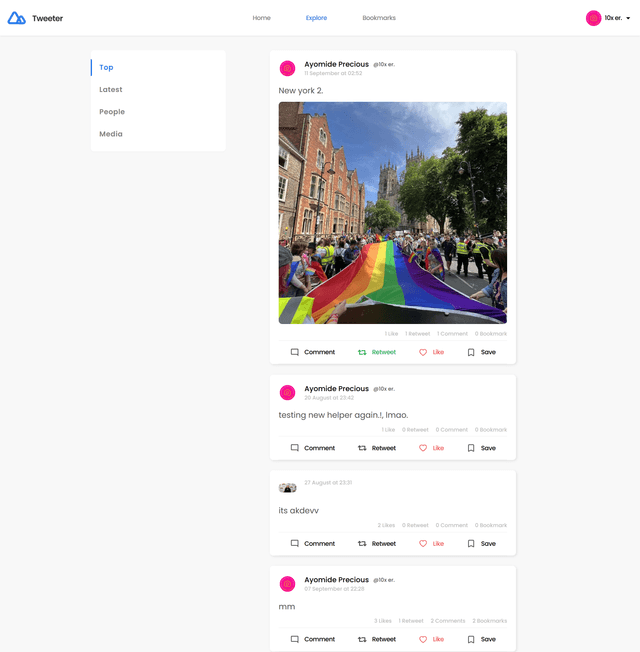The height and width of the screenshot is (652, 640).
Task: Open avatar on the 'mm' post
Action: click(287, 584)
